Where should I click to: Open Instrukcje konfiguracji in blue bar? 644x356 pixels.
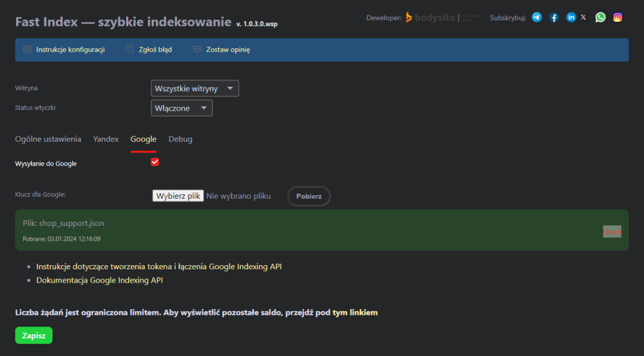(64, 50)
